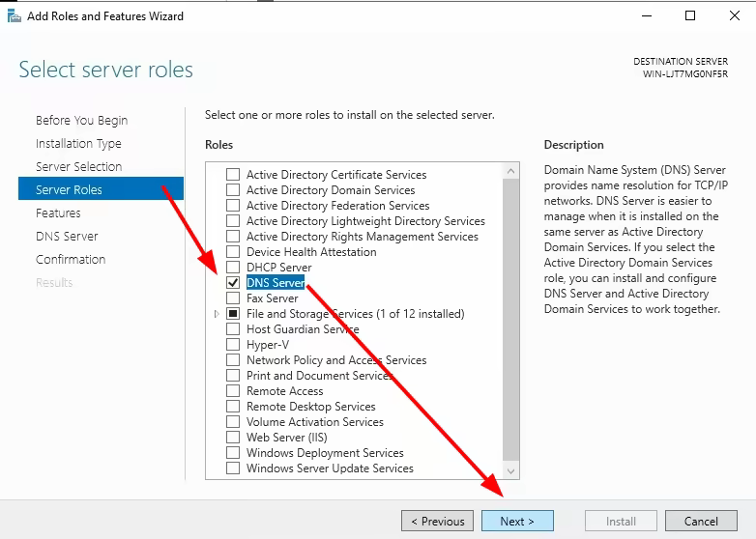756x539 pixels.
Task: Select the Remote Access role label
Action: coord(284,390)
